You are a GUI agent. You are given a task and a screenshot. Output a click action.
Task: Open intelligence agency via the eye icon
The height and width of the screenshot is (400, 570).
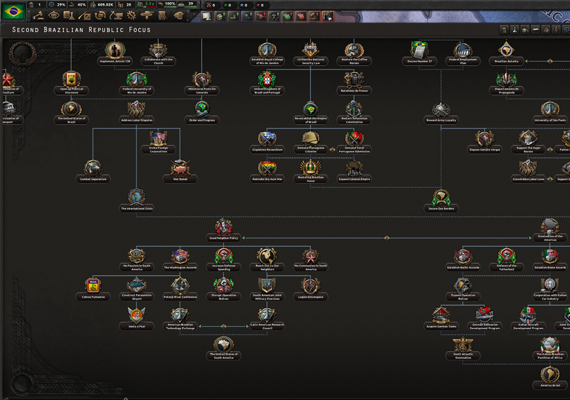[x=54, y=16]
